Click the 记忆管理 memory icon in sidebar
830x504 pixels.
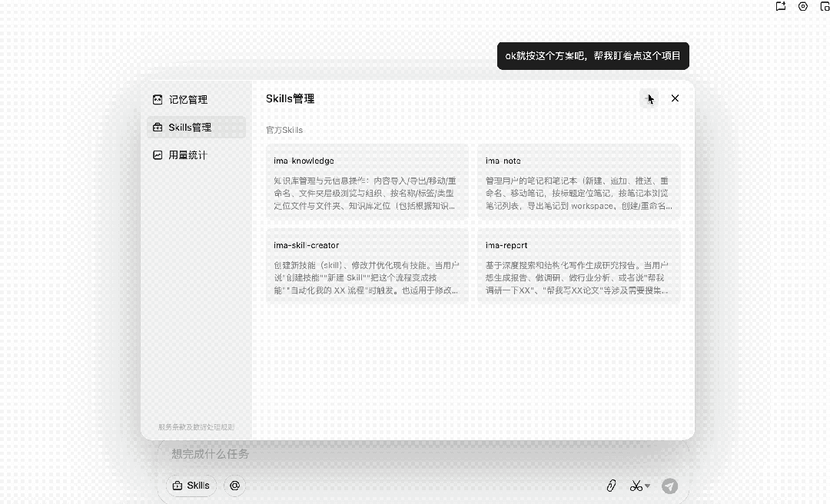click(159, 99)
